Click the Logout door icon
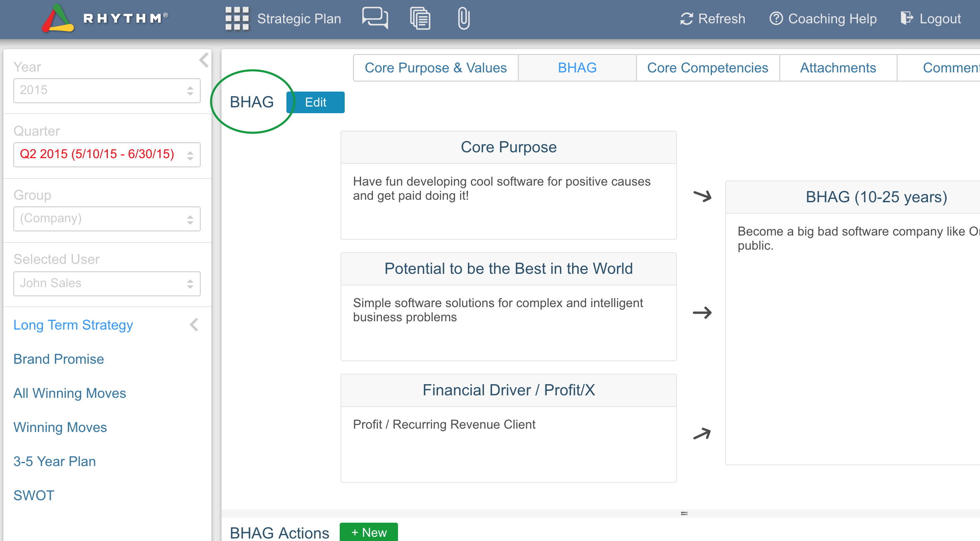This screenshot has width=980, height=541. click(907, 18)
